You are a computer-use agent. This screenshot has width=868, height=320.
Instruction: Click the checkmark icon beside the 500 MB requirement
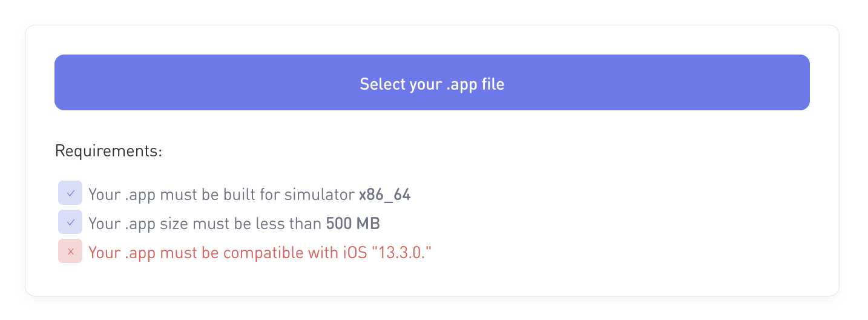point(70,222)
